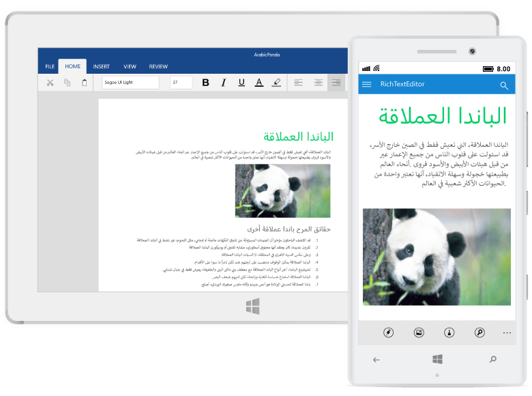Tap the RichTextEditor title on phone
The width and height of the screenshot is (532, 396).
[x=402, y=84]
